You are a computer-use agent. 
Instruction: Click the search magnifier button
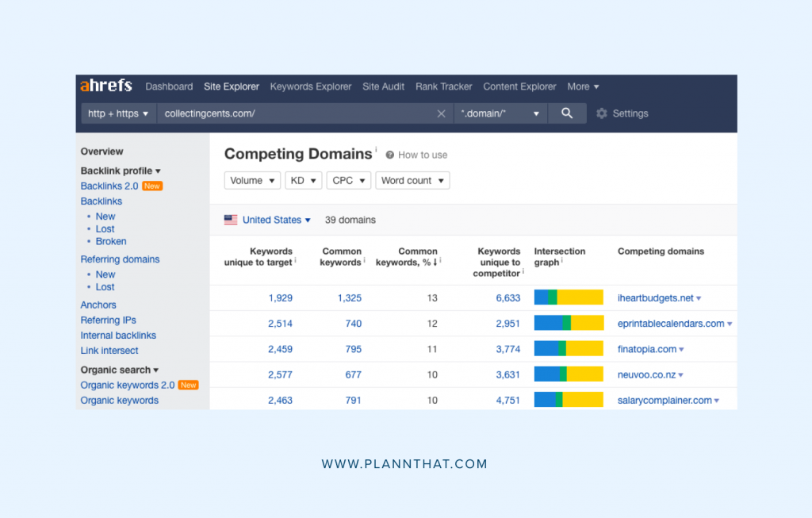567,113
